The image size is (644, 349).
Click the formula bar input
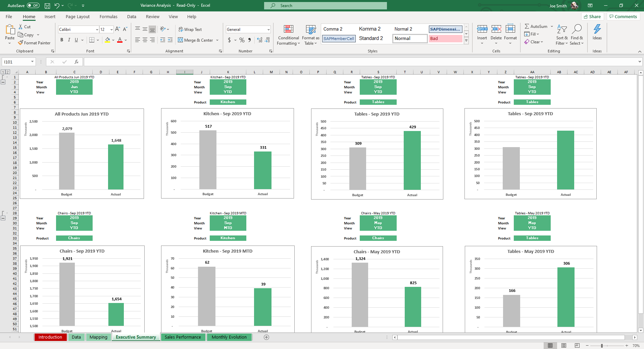[x=360, y=62]
